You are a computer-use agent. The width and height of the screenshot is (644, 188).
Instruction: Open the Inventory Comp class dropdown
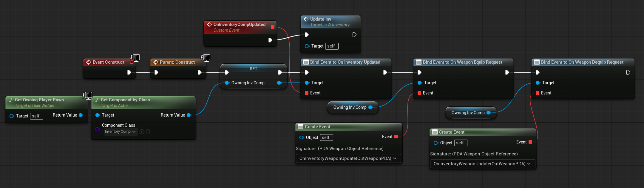121,132
